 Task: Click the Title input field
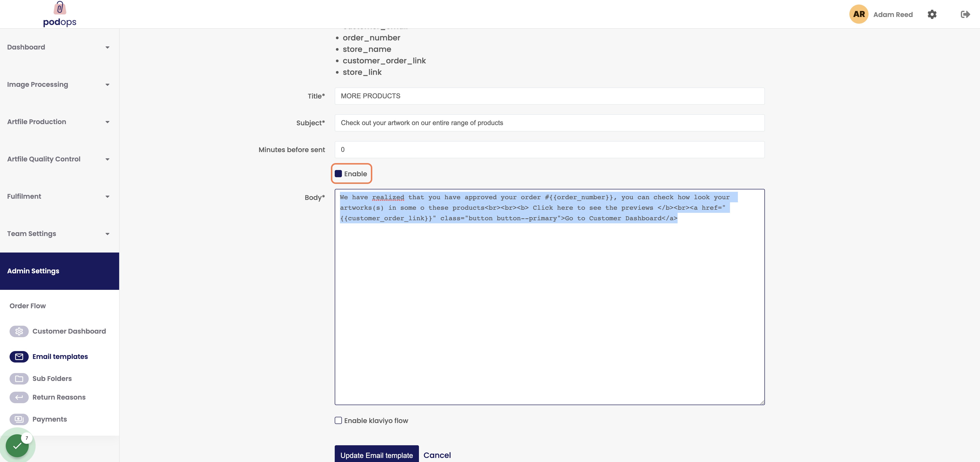549,96
